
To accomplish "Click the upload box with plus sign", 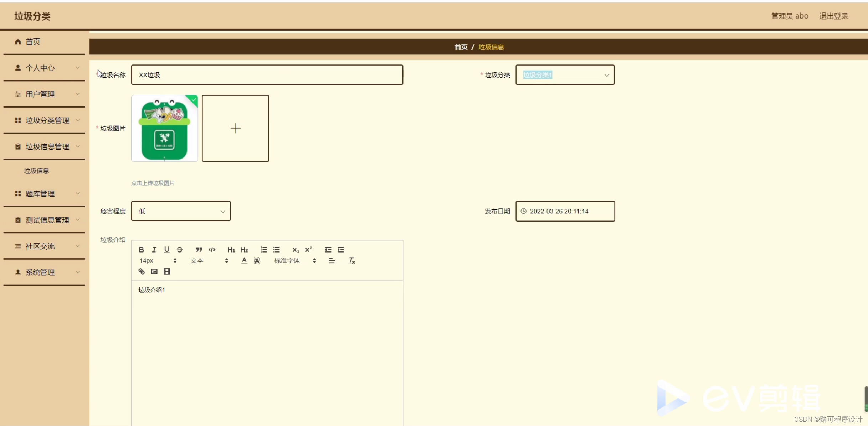I will (x=235, y=128).
